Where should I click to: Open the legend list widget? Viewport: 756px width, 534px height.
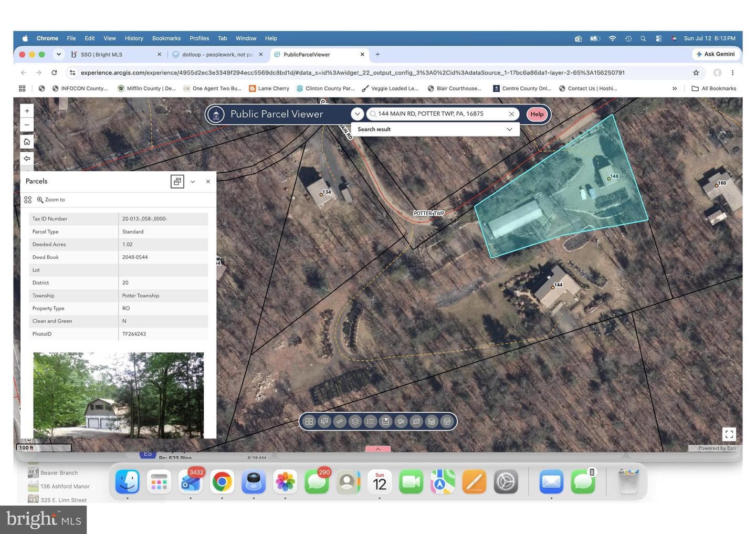[371, 421]
